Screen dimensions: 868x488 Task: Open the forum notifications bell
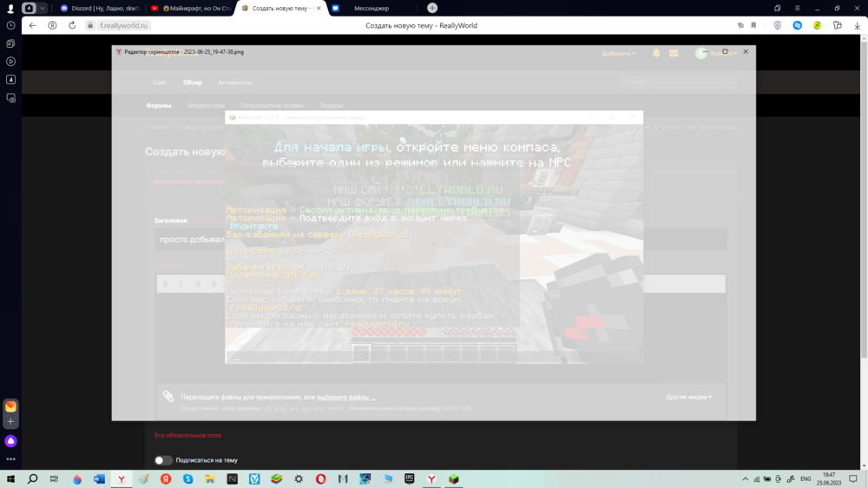pyautogui.click(x=656, y=53)
